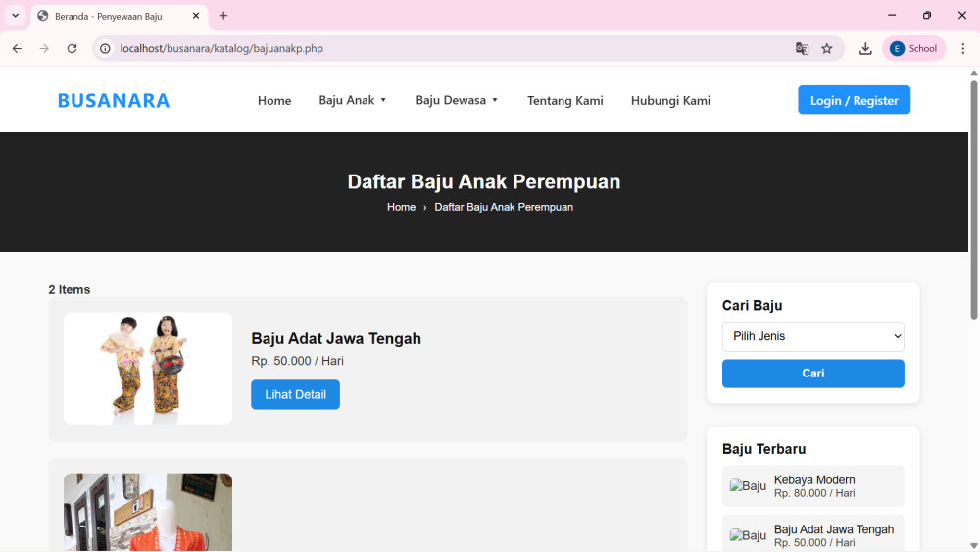
Task: Open Chrome three-dot menu
Action: click(962, 48)
